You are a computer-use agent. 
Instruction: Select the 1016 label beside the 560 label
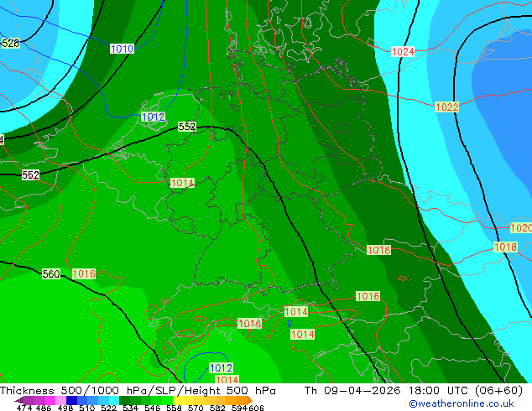(84, 273)
